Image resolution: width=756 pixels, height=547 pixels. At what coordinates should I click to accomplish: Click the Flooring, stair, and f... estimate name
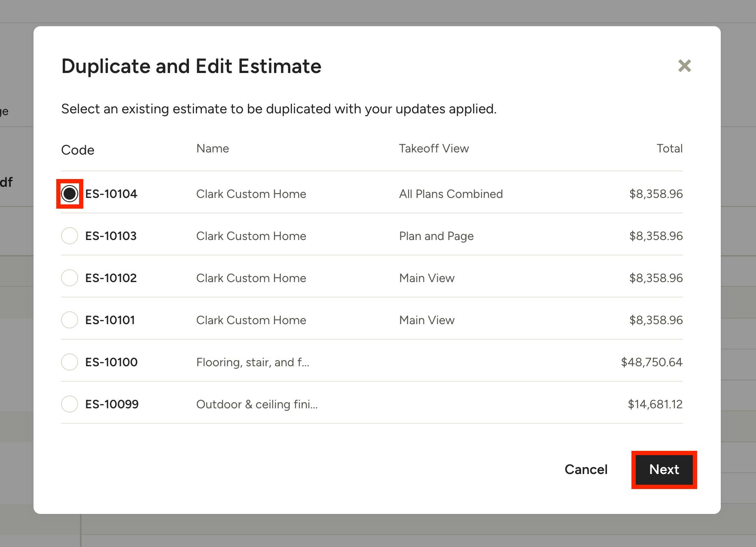tap(253, 362)
